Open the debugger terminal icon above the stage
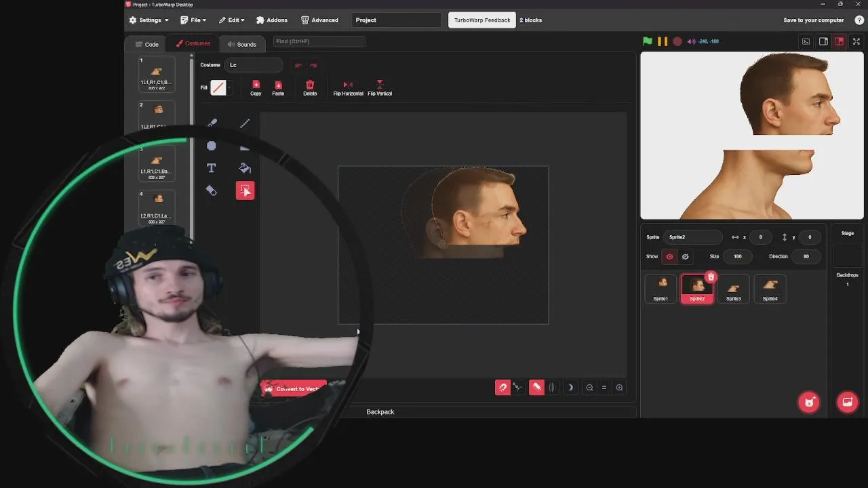868x488 pixels. click(x=806, y=41)
